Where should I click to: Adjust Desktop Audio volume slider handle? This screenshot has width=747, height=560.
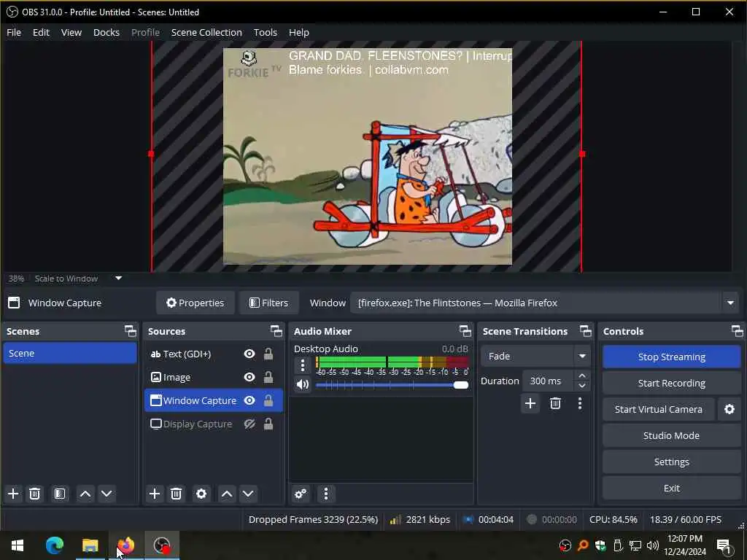(461, 385)
